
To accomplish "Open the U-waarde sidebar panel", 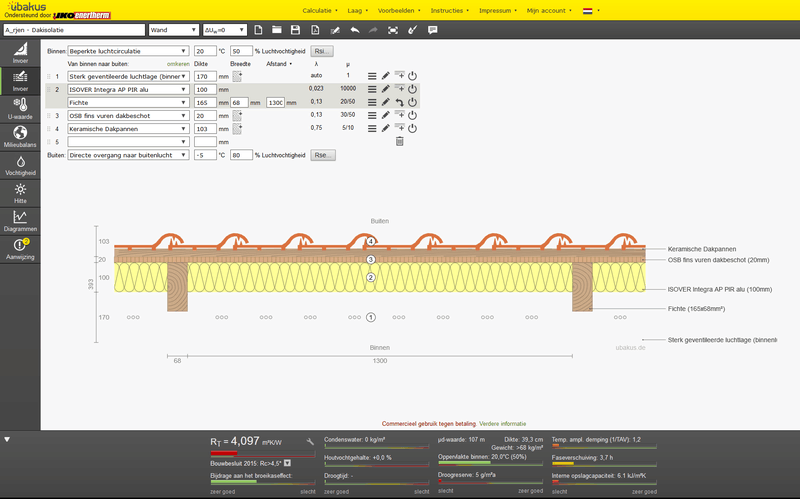I will tap(20, 109).
